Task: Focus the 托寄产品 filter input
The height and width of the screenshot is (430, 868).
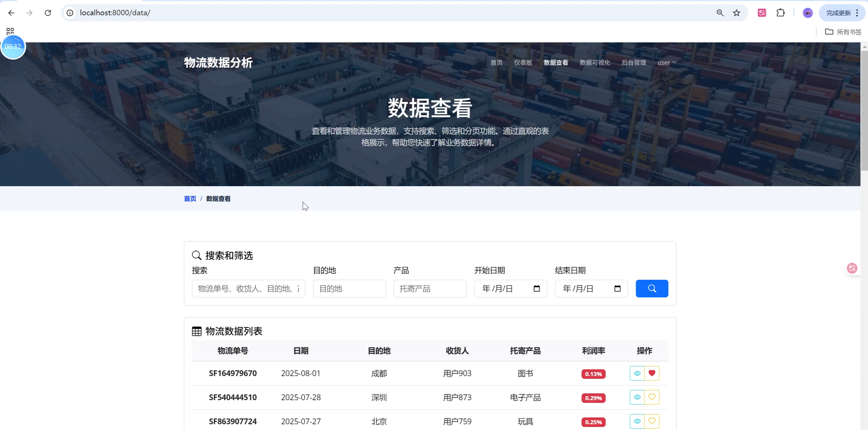Action: 430,289
